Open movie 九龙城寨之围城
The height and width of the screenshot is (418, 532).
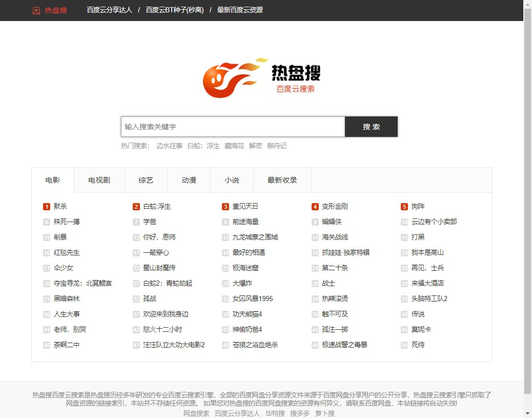pos(255,237)
